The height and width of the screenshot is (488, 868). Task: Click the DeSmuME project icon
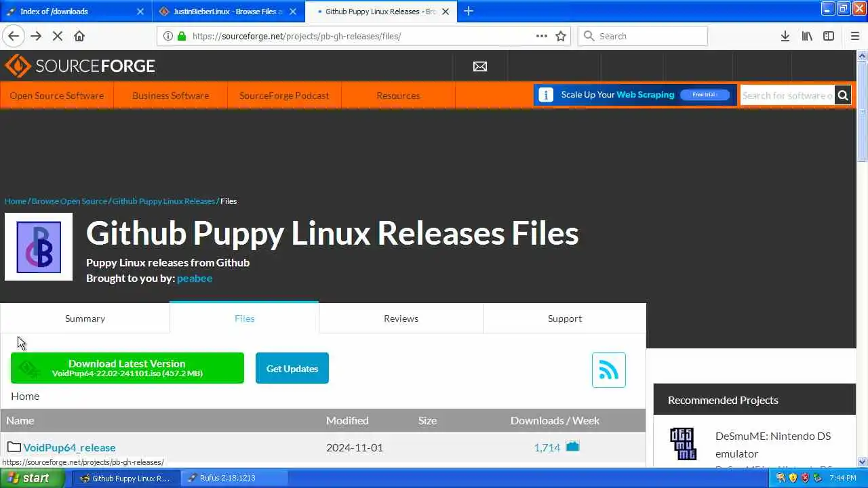click(683, 444)
